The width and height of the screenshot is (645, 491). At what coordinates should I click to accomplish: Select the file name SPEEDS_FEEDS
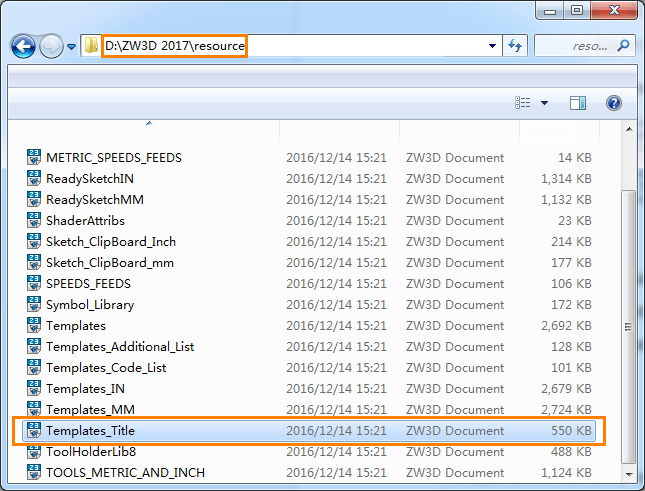pyautogui.click(x=88, y=284)
